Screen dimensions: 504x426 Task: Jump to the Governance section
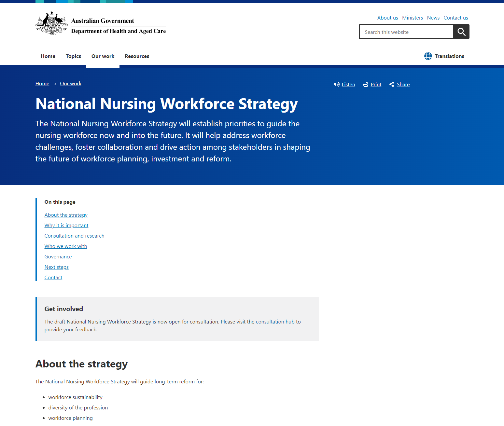[58, 256]
